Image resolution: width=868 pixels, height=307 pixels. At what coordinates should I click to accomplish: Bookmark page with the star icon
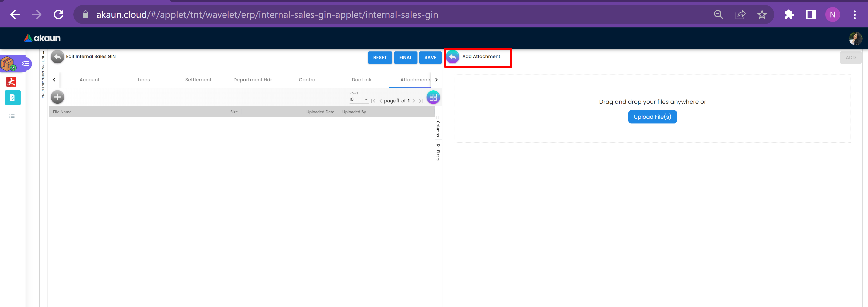coord(762,15)
